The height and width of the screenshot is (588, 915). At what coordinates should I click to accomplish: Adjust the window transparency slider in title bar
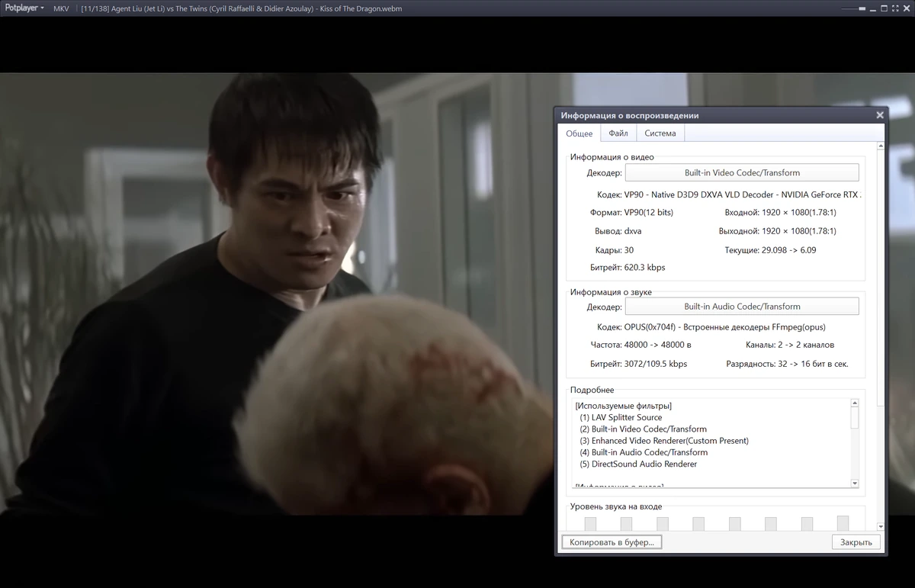pos(855,8)
